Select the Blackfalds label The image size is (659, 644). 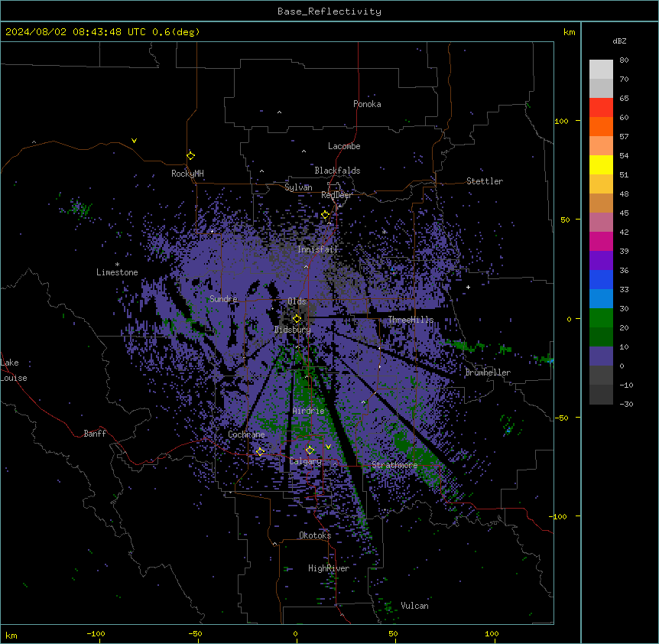pyautogui.click(x=337, y=171)
